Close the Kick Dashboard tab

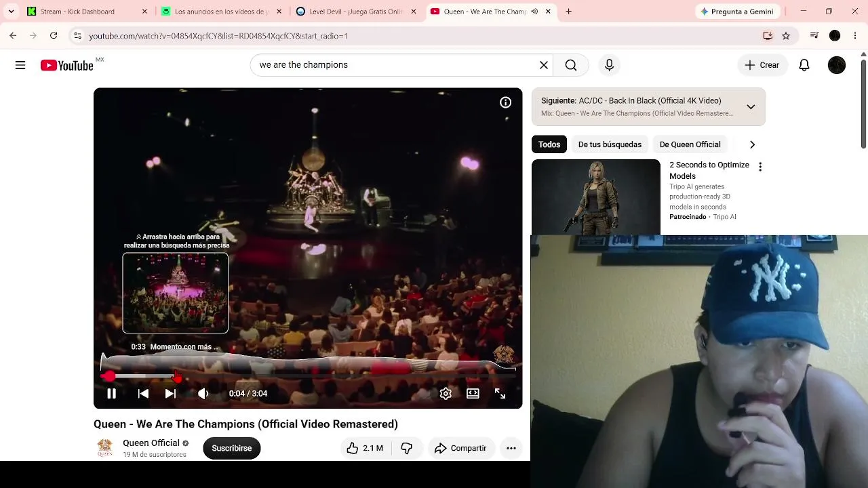pyautogui.click(x=144, y=12)
